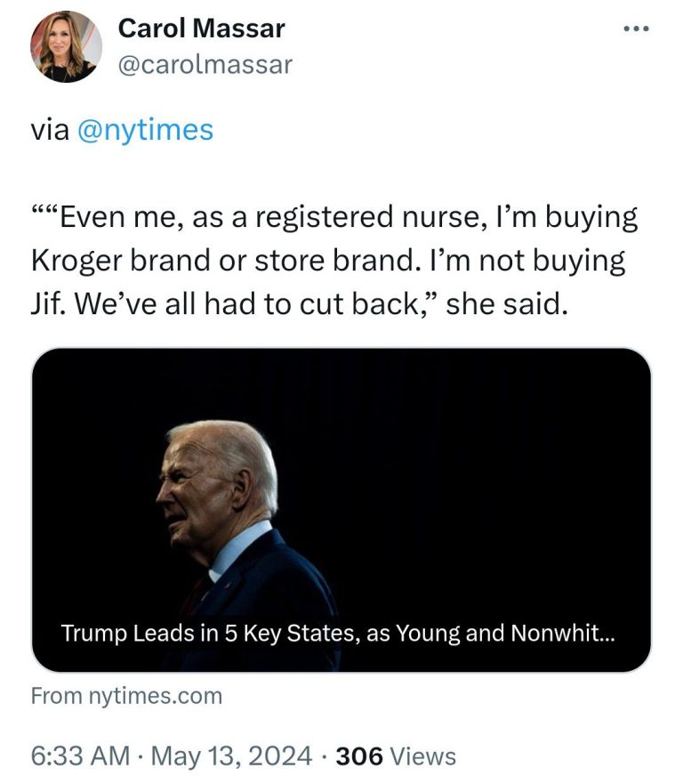Click the May 13, 2024 date

pos(231,756)
